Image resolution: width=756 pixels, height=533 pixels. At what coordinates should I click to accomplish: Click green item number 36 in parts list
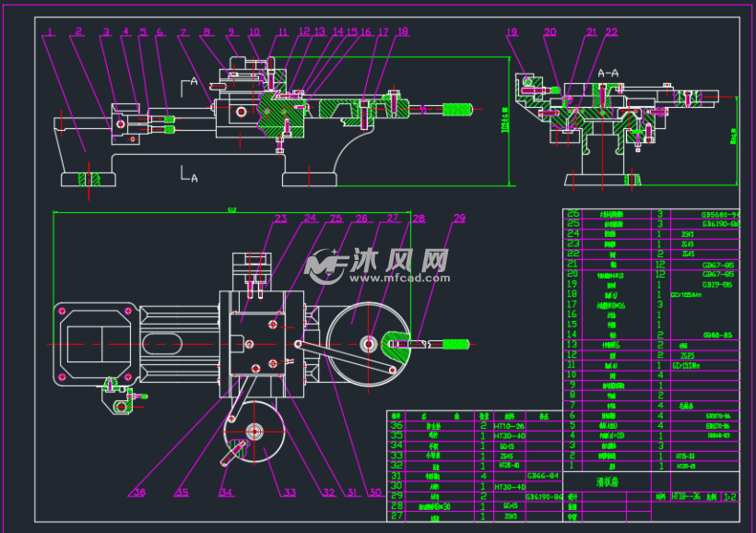(x=396, y=425)
